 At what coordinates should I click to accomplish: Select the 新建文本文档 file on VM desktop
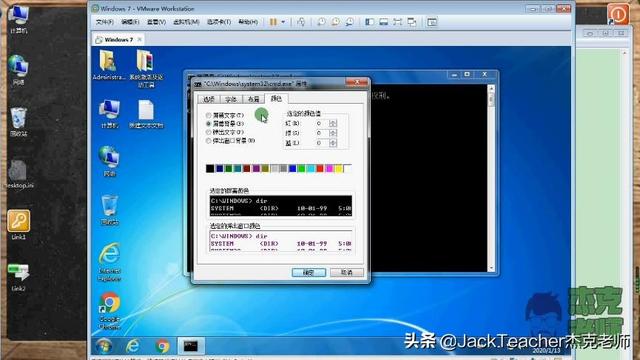pos(146,114)
